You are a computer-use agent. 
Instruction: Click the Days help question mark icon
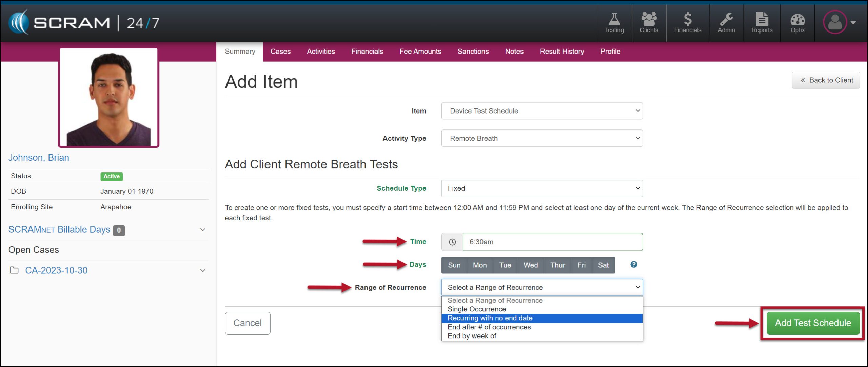click(x=633, y=264)
